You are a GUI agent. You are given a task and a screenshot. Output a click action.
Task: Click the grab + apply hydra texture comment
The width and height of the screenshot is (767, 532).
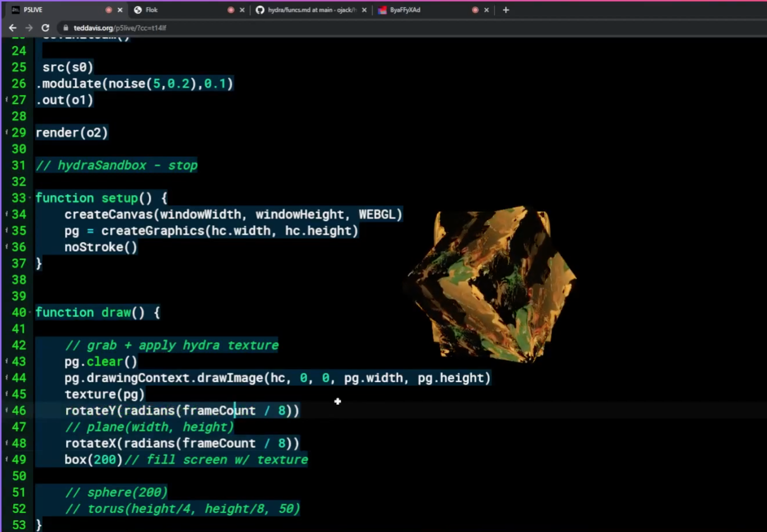172,345
